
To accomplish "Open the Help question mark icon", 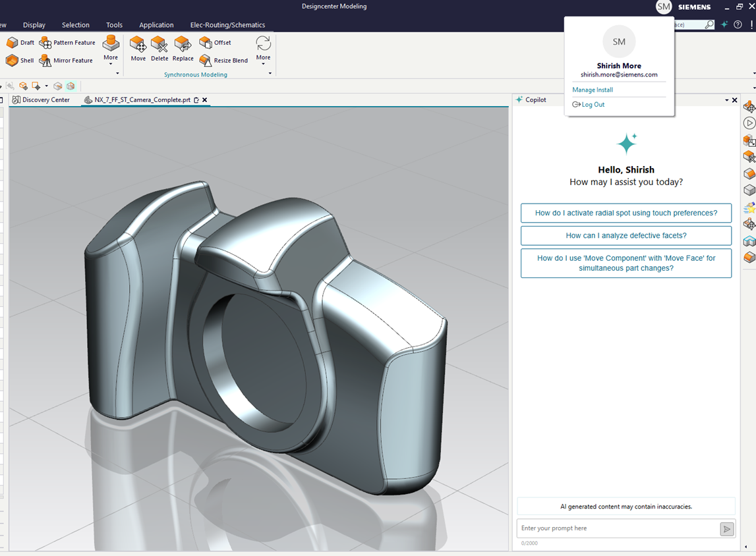I will pos(738,24).
